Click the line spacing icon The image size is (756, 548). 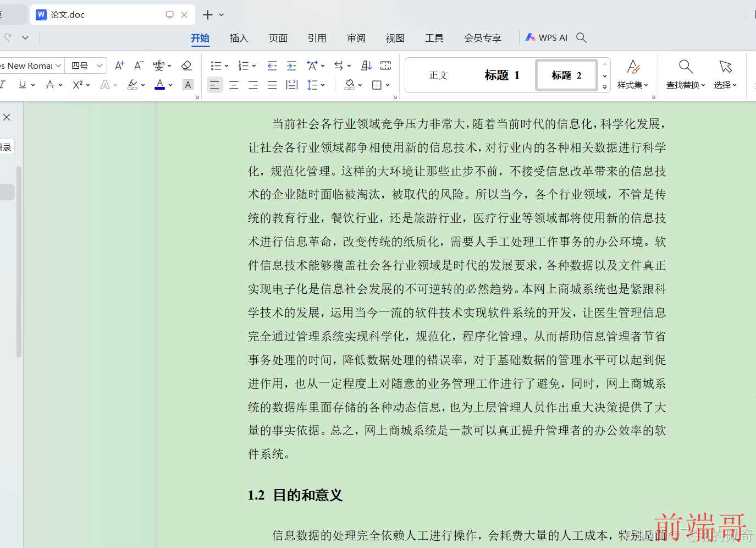pyautogui.click(x=312, y=85)
